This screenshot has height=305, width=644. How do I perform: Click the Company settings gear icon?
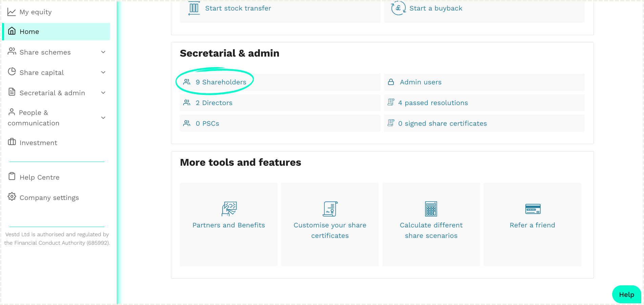(x=12, y=197)
